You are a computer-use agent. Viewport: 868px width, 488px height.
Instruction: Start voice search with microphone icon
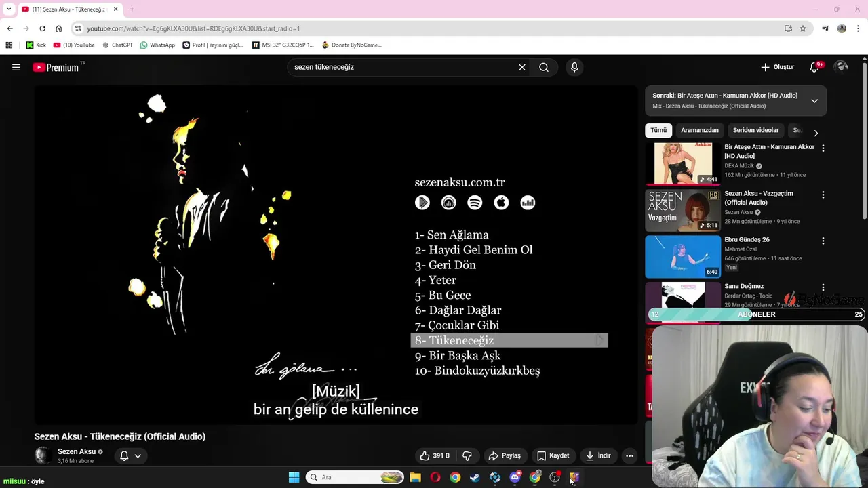pos(574,67)
